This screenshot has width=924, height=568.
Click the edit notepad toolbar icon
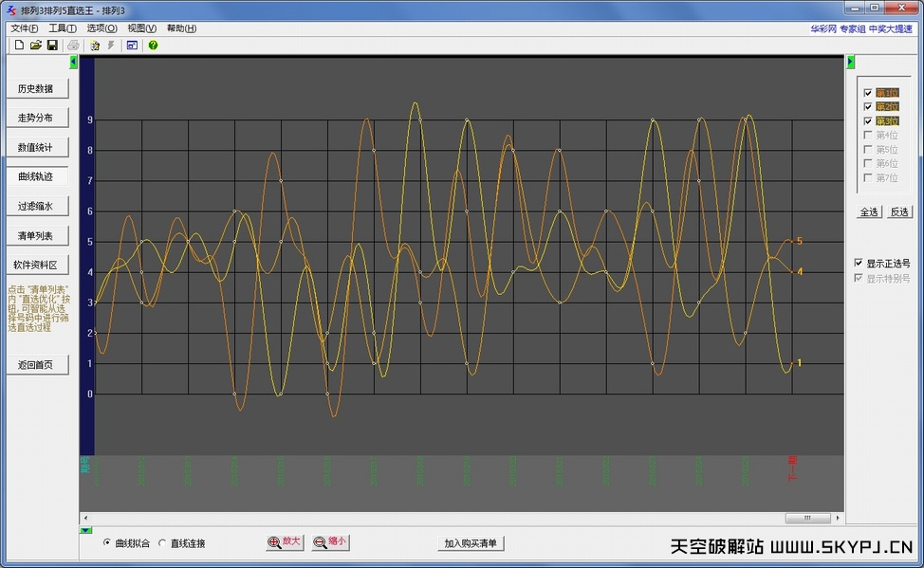point(95,45)
